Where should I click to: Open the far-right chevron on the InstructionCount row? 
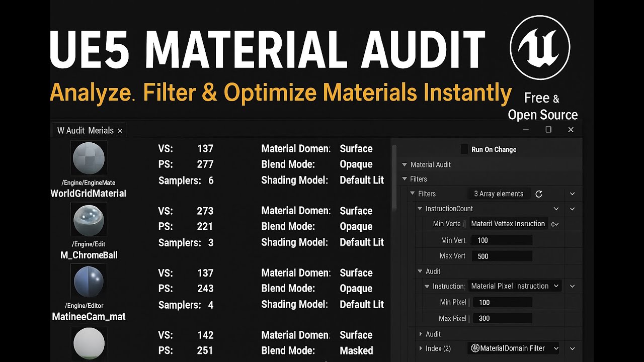coord(573,209)
